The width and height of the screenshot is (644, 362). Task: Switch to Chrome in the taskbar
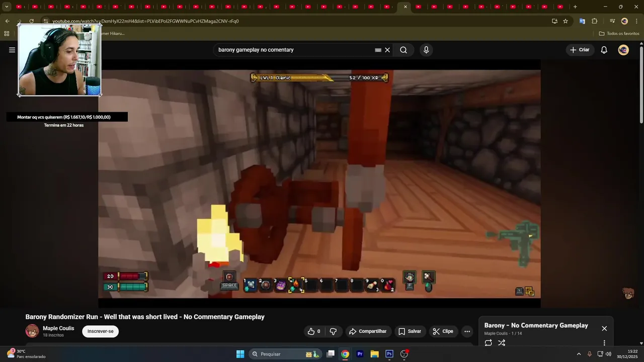pos(345,354)
